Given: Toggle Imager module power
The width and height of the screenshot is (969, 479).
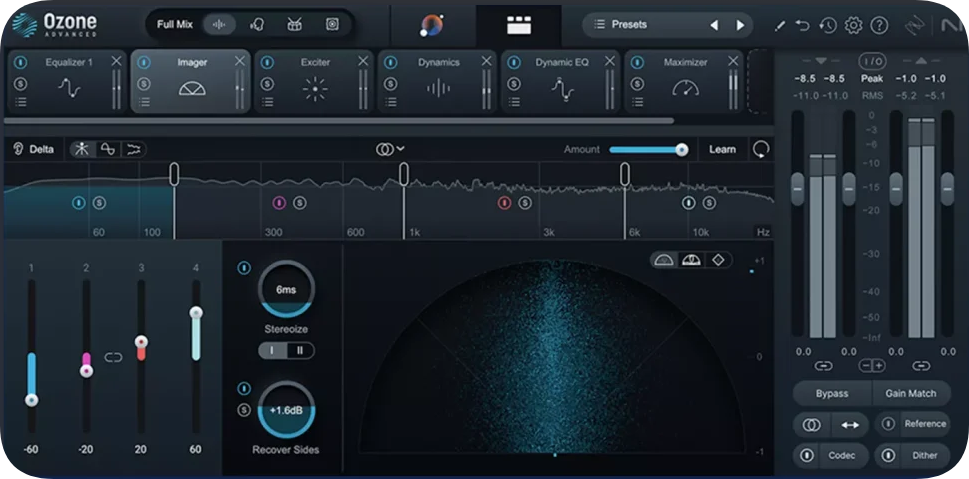Looking at the screenshot, I should (x=144, y=62).
